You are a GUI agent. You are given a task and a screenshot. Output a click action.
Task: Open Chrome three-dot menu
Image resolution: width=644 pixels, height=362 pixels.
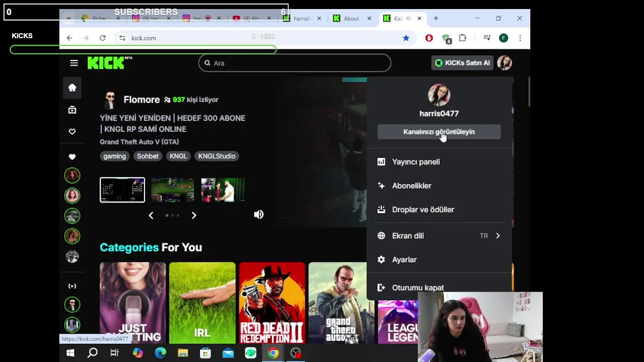(520, 38)
